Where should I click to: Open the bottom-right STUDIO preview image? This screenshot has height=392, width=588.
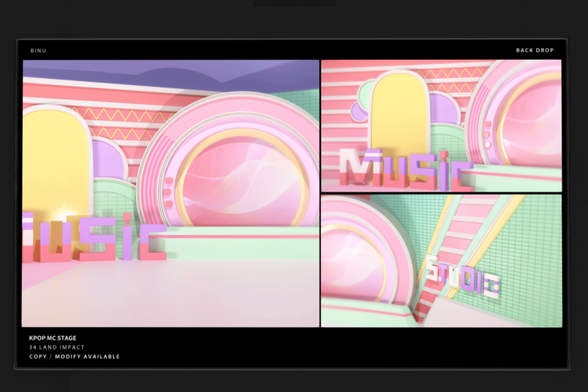[441, 261]
